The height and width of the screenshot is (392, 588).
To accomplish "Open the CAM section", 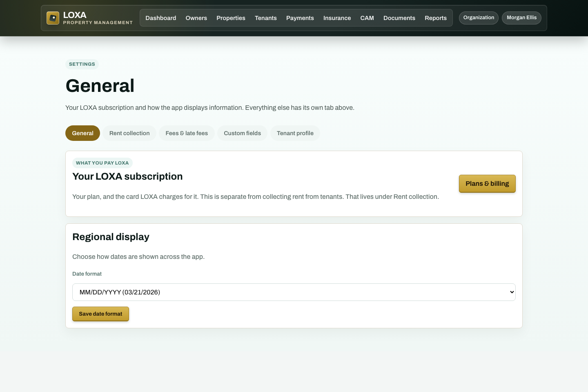I will (367, 18).
